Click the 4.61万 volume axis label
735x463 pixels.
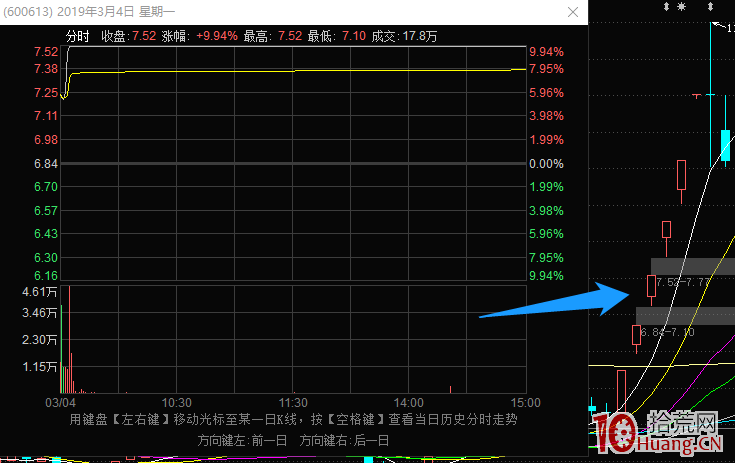(40, 292)
